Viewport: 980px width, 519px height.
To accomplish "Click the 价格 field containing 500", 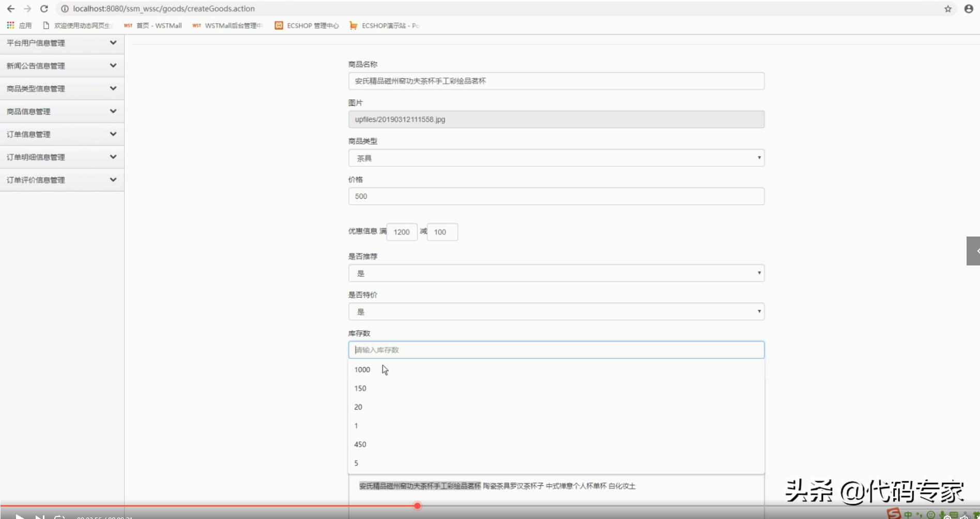I will pyautogui.click(x=556, y=196).
